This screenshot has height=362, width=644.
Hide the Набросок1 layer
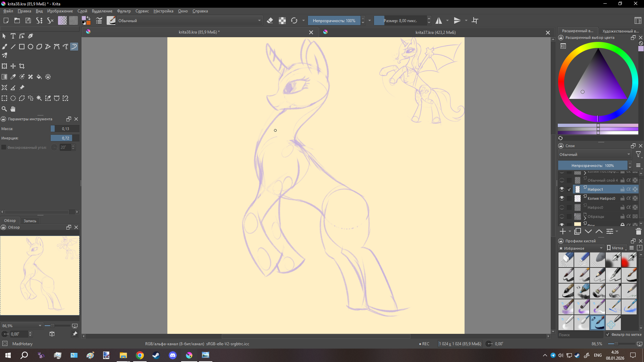[x=562, y=189]
